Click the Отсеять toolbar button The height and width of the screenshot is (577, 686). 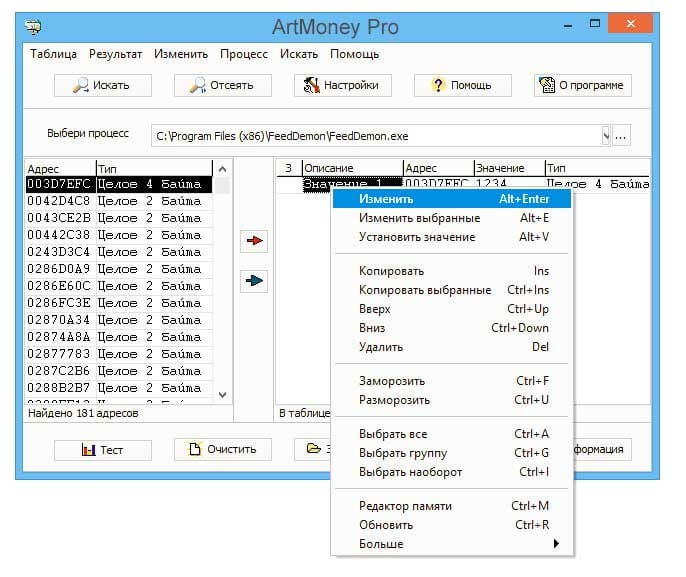pyautogui.click(x=223, y=85)
